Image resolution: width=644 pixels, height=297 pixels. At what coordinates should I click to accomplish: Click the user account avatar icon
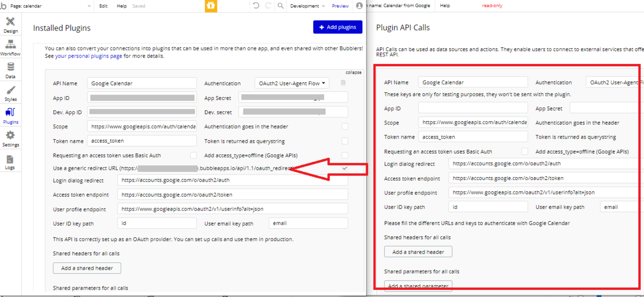pos(359,6)
